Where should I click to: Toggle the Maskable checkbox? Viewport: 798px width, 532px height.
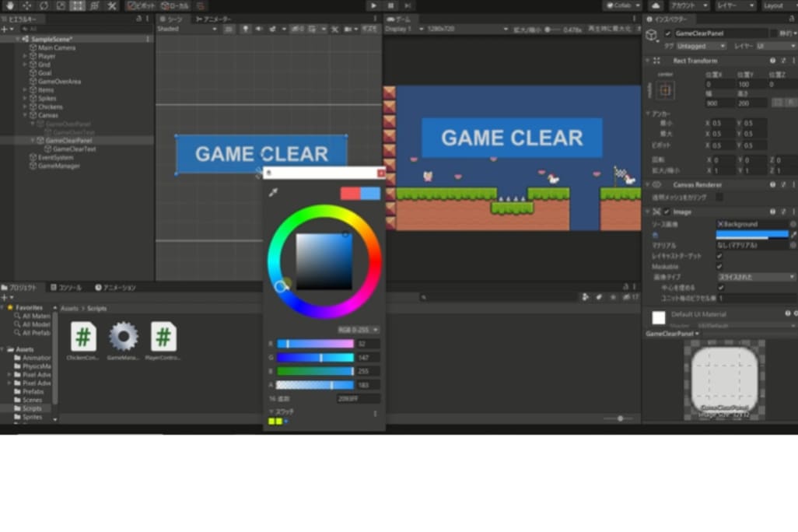[x=719, y=266]
